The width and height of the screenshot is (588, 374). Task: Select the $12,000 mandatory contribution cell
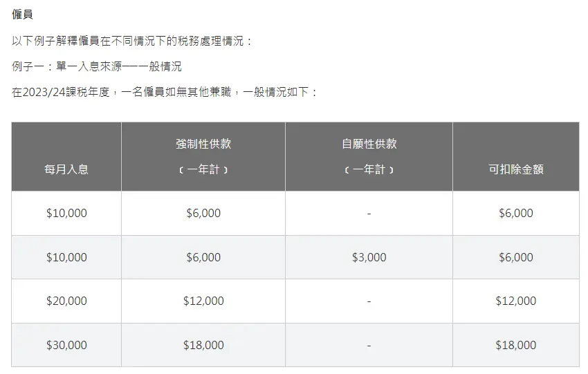click(x=203, y=301)
